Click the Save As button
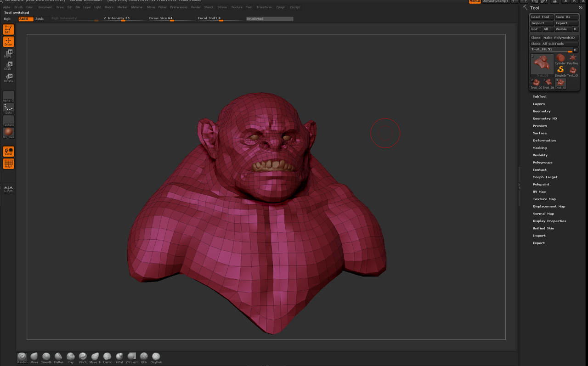 click(x=566, y=17)
